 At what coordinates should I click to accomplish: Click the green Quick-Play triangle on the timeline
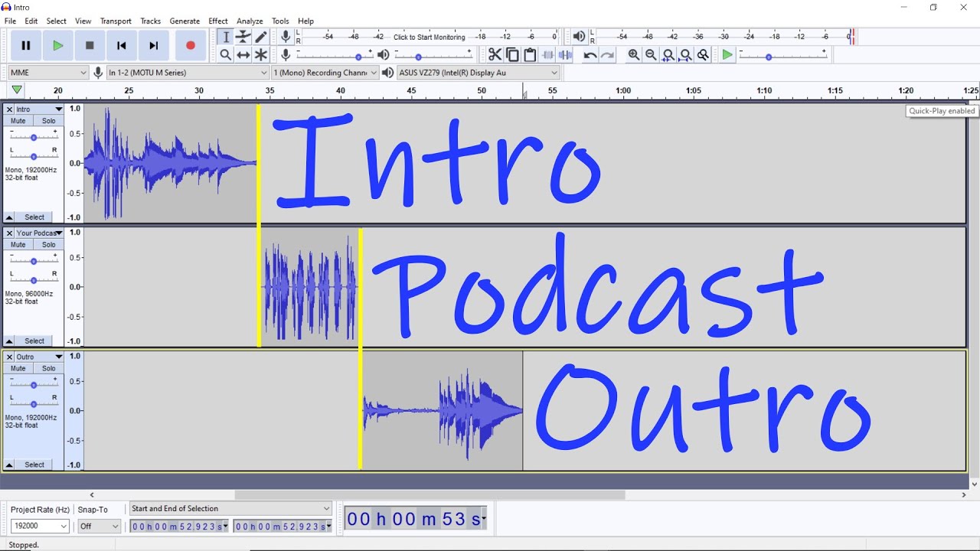(17, 90)
